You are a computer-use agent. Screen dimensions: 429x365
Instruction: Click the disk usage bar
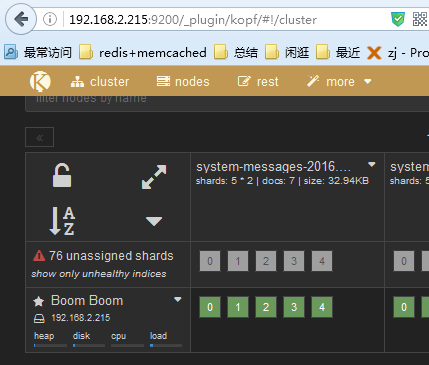point(89,346)
